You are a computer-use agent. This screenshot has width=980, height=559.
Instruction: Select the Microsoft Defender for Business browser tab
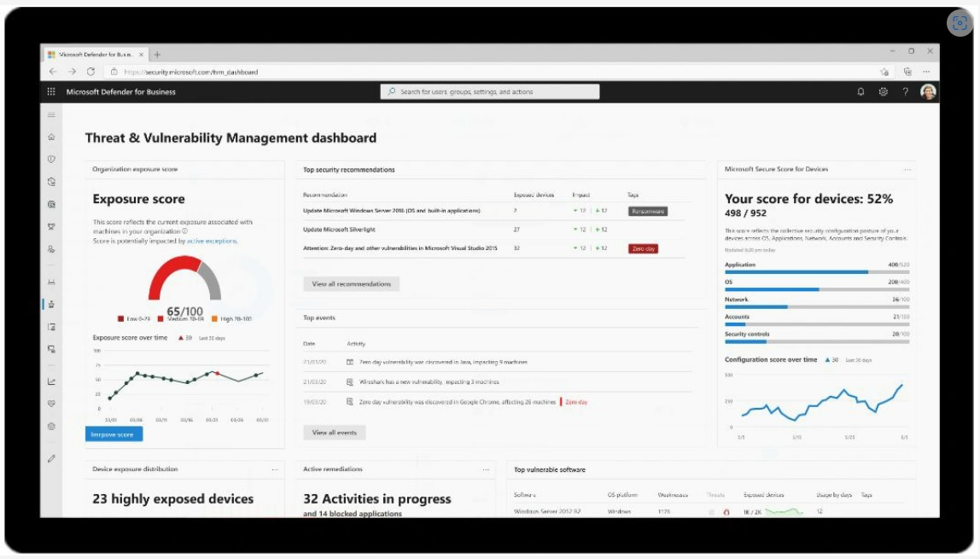coord(96,55)
